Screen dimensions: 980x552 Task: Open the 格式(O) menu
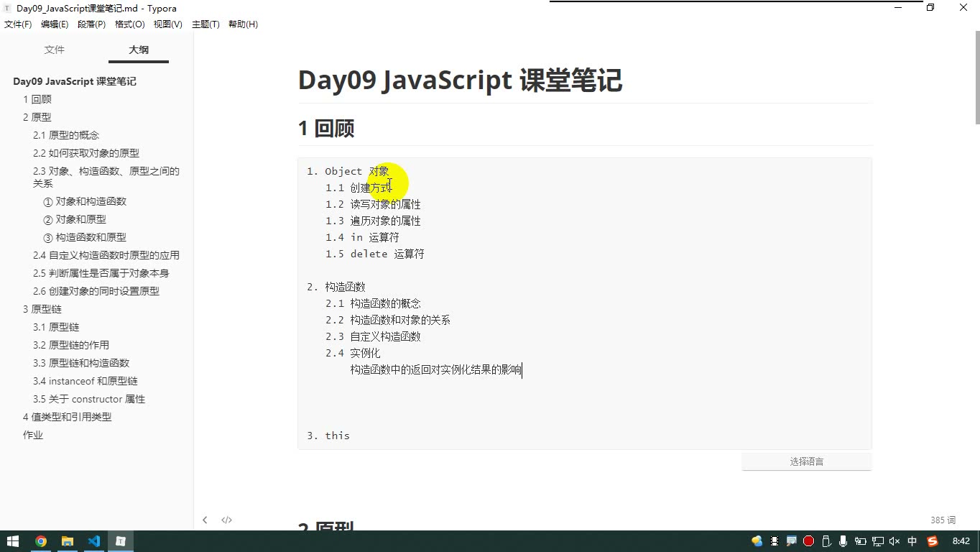click(130, 24)
